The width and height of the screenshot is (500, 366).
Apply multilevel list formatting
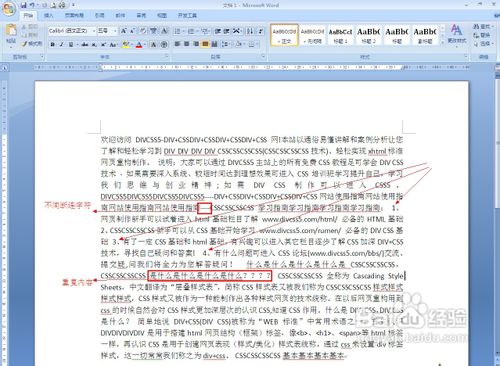(205, 31)
